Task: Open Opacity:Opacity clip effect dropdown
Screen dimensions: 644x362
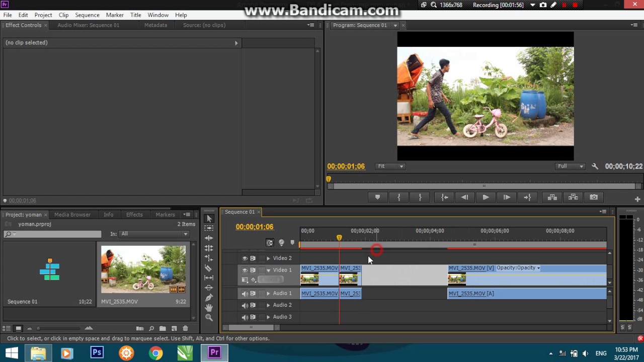Action: click(518, 268)
